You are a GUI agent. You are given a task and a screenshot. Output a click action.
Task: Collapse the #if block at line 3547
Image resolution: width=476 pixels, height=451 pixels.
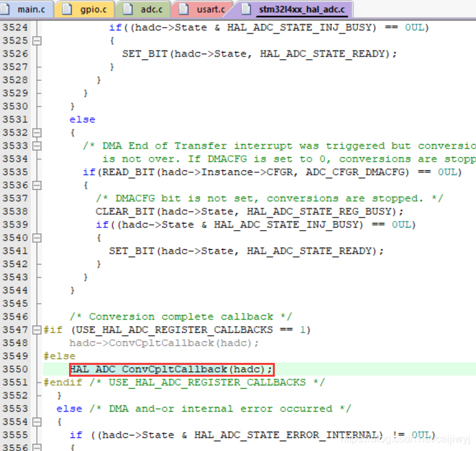coord(37,330)
